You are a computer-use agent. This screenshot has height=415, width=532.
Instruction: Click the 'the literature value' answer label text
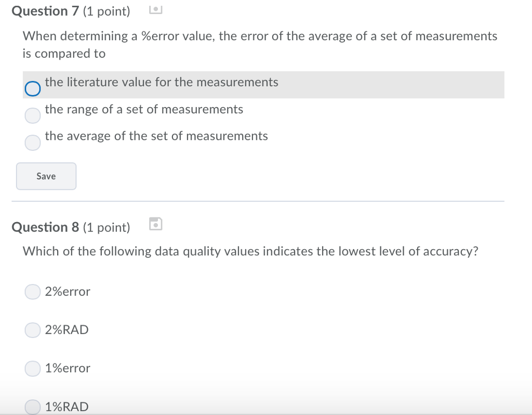[161, 82]
